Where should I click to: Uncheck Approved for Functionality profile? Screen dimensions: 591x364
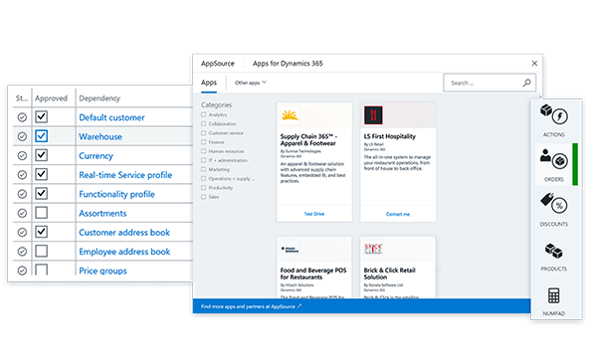coord(42,194)
